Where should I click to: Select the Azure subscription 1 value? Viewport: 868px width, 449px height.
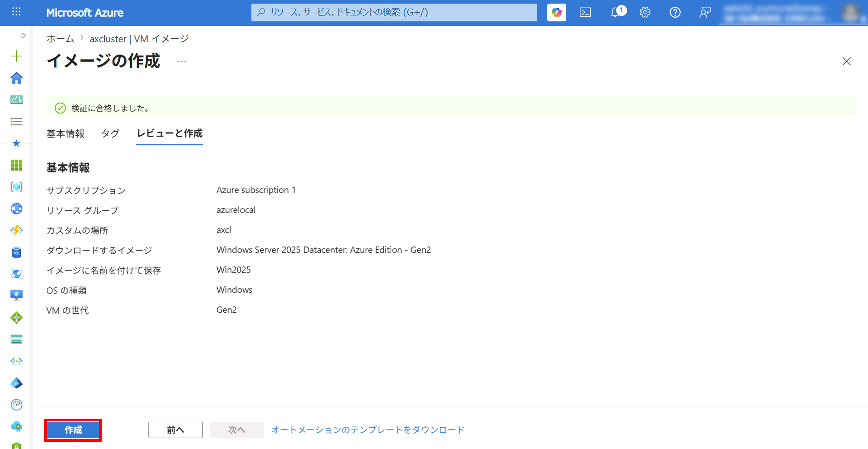(256, 190)
